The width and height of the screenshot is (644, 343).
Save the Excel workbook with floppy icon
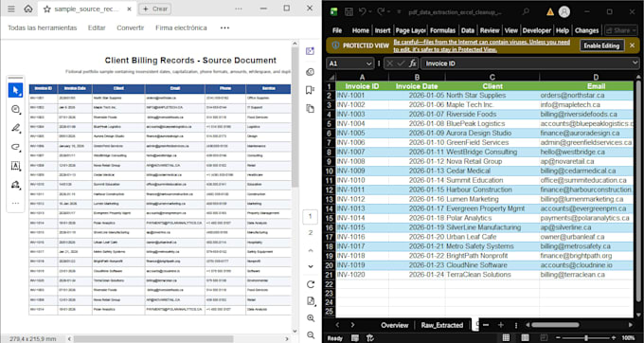349,12
